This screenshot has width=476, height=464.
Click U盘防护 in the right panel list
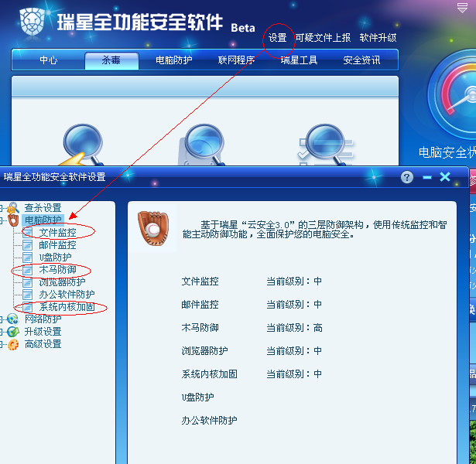(197, 397)
